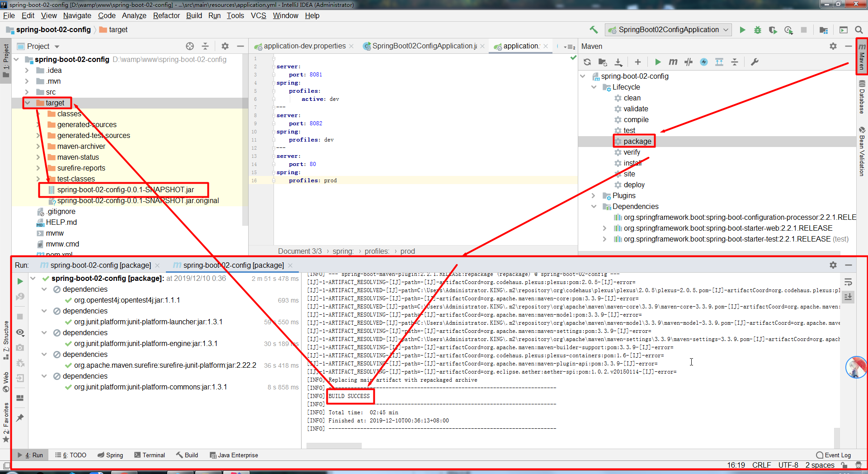Open the Refactor menu

[x=166, y=15]
